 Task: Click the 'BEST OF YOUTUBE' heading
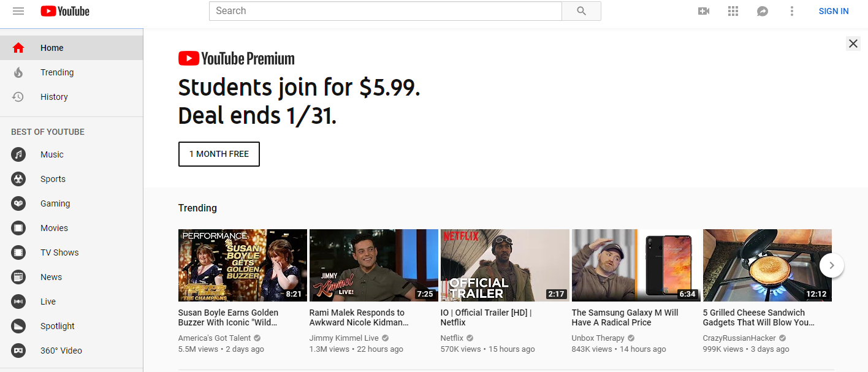pyautogui.click(x=48, y=132)
